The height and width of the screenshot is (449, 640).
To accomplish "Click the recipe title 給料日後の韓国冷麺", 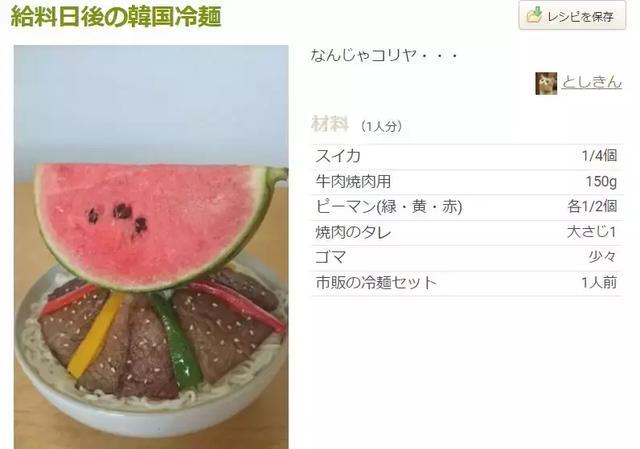I will click(116, 16).
